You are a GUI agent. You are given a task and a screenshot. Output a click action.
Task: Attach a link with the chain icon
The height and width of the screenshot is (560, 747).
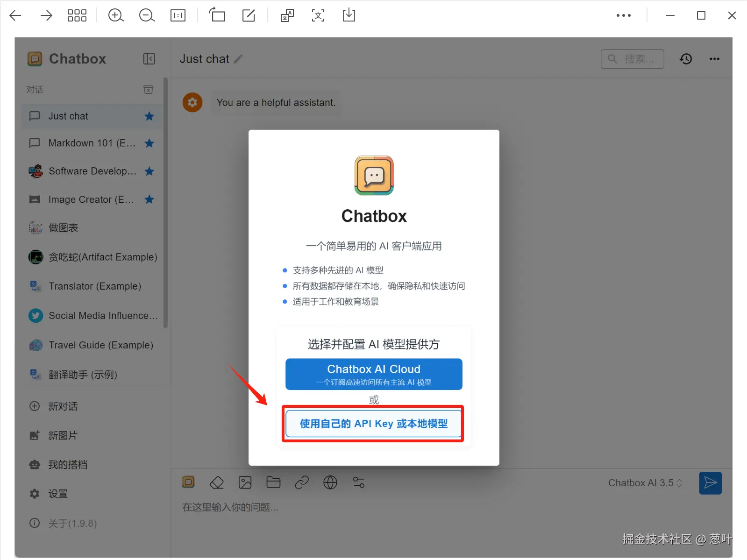tap(302, 482)
